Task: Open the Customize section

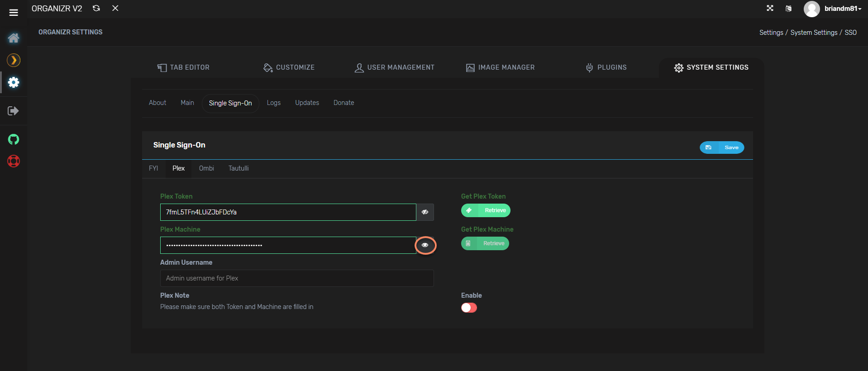Action: pos(289,67)
